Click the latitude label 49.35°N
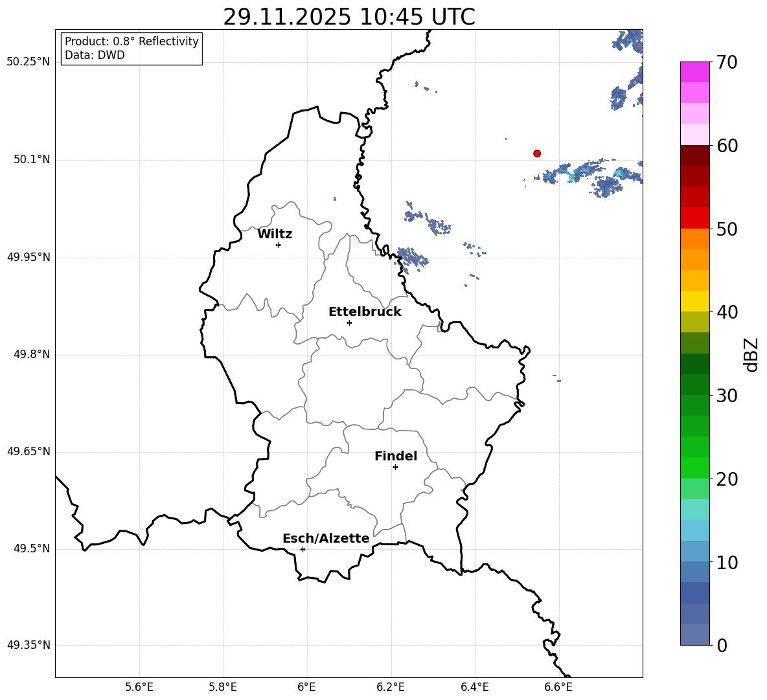 tap(29, 645)
